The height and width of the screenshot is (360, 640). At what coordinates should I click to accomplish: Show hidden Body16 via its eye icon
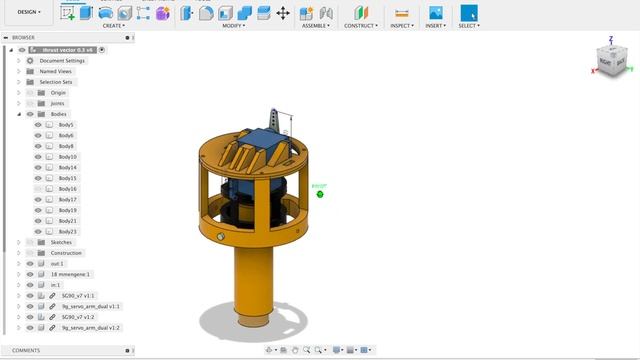38,189
